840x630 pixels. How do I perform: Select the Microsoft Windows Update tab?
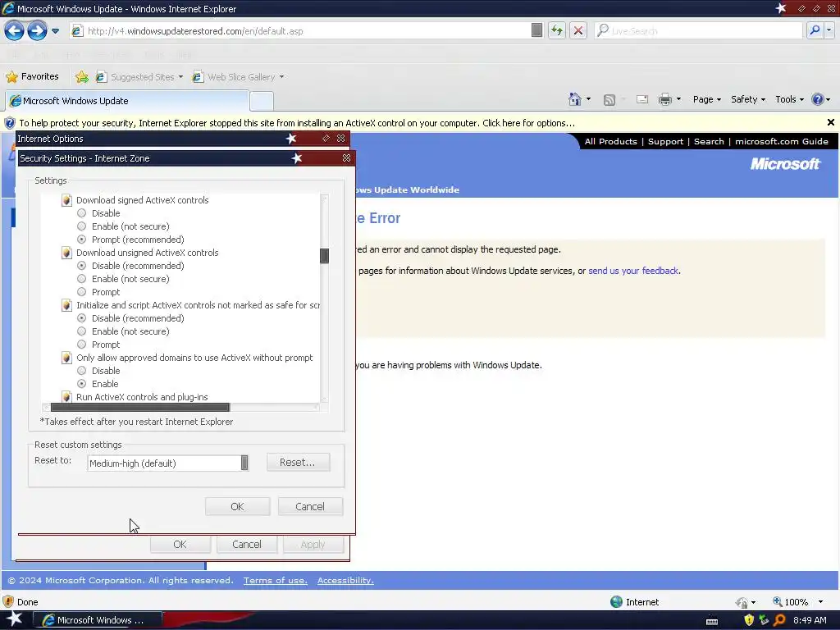point(127,101)
